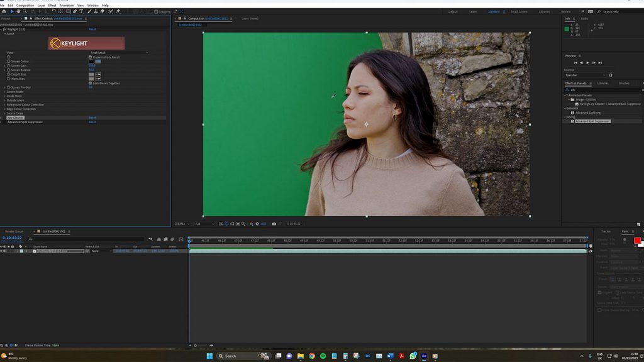Expand Edge Colour Correction group

(x=5, y=109)
